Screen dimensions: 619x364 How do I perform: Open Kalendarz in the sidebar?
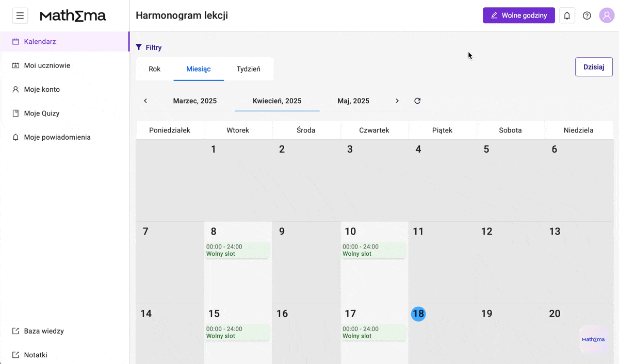click(x=64, y=42)
